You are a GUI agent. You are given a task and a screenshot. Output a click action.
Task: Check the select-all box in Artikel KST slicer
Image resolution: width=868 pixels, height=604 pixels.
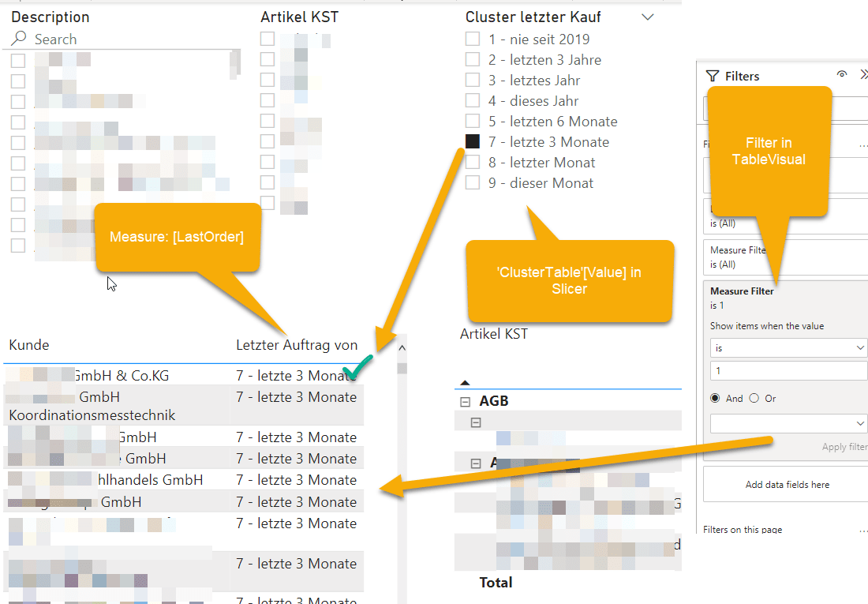[x=266, y=37]
